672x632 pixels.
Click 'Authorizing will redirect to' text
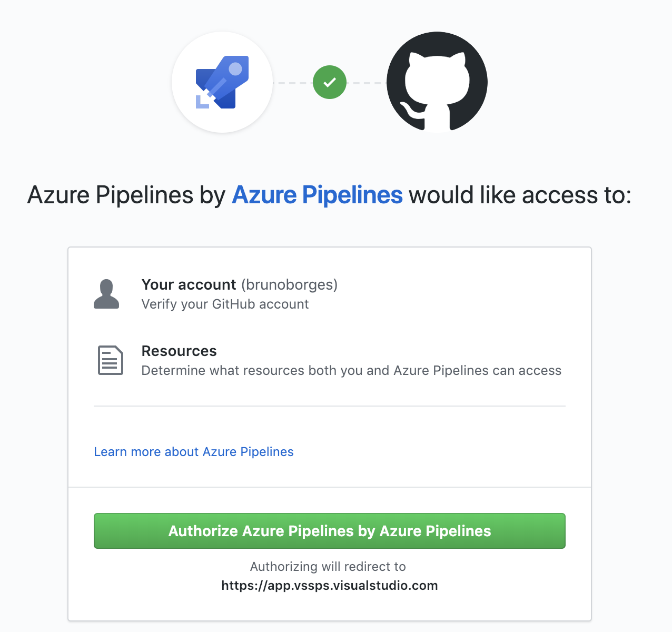click(328, 567)
